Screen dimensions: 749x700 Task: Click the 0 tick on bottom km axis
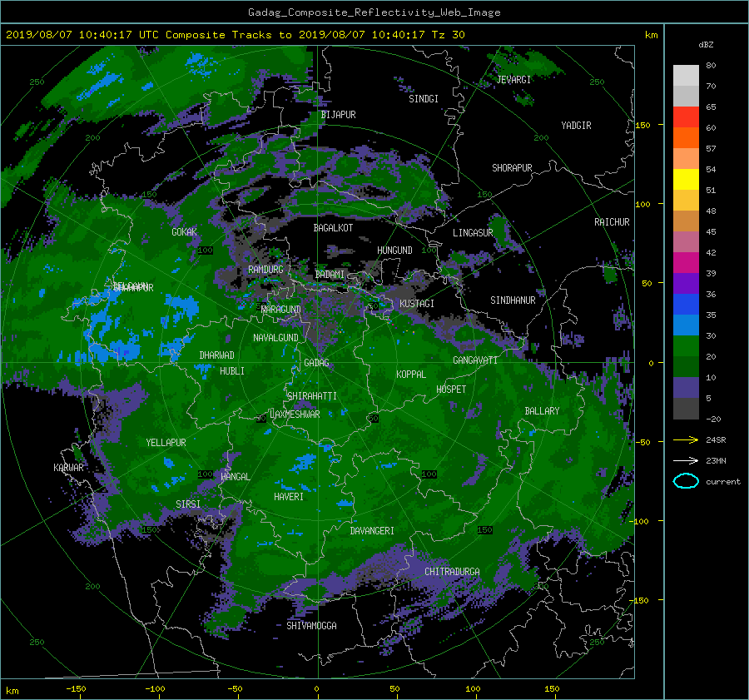[x=317, y=689]
